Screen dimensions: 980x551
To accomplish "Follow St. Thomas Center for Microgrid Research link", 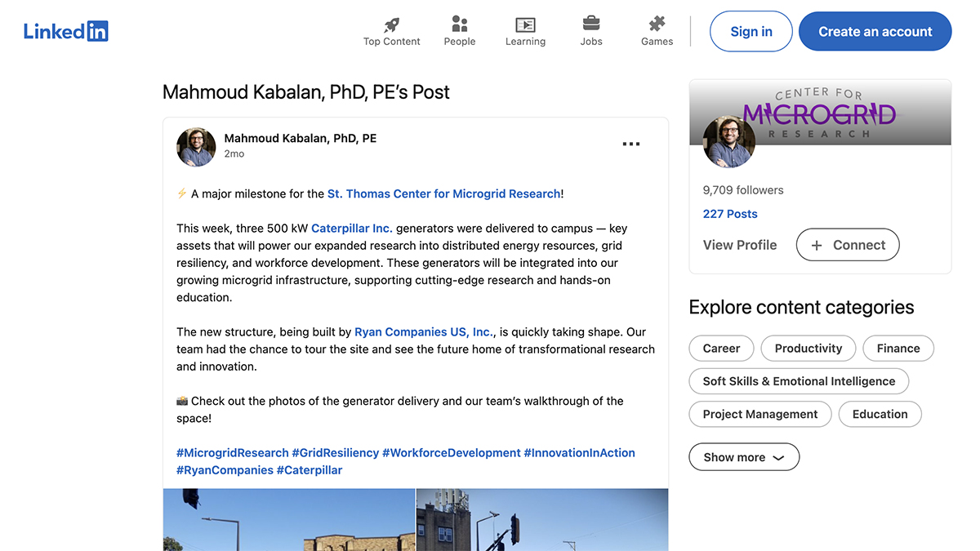I will tap(443, 194).
